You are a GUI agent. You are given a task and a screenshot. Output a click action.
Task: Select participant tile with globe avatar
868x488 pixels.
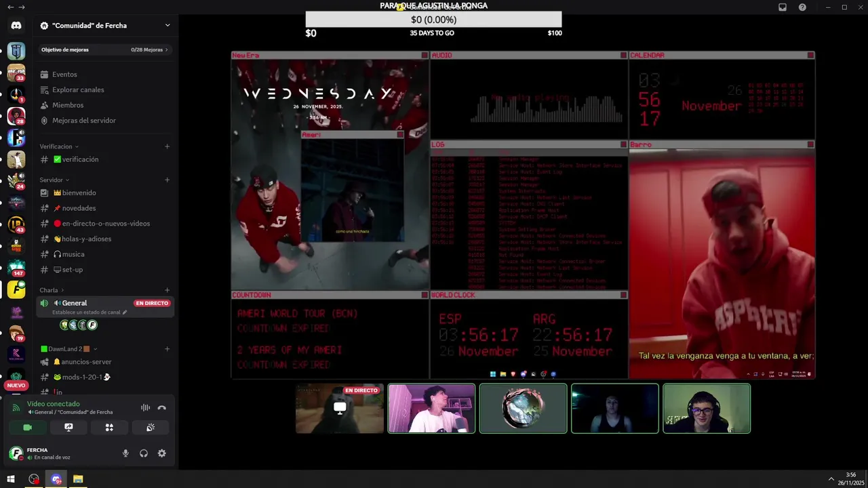(x=523, y=409)
